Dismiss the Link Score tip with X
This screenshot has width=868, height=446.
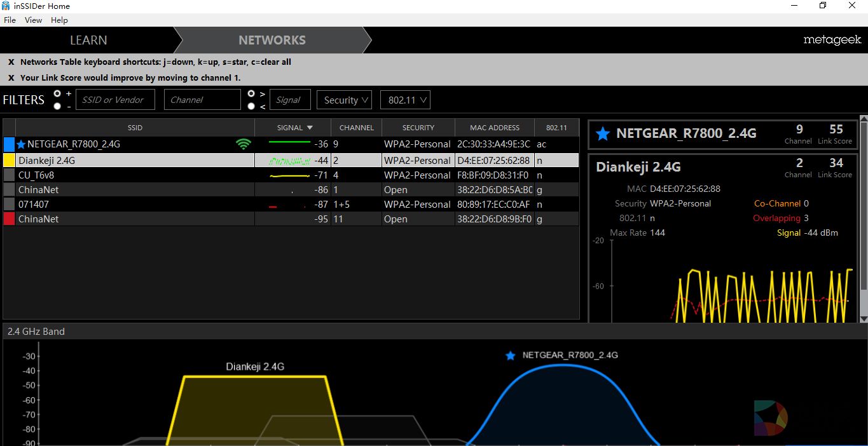coord(11,78)
